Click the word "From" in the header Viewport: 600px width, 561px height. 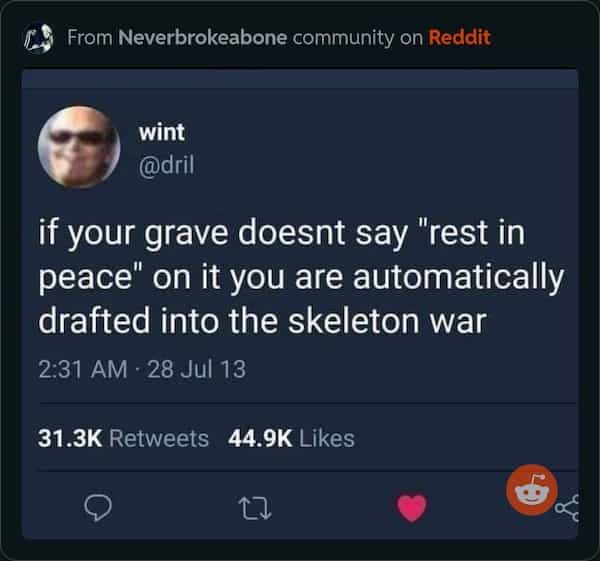(x=90, y=38)
